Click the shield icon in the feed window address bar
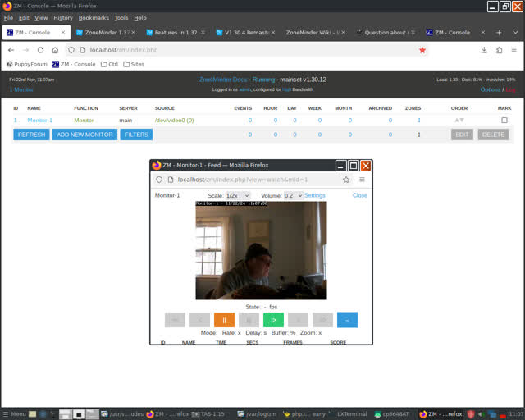The image size is (525, 420). pos(159,180)
